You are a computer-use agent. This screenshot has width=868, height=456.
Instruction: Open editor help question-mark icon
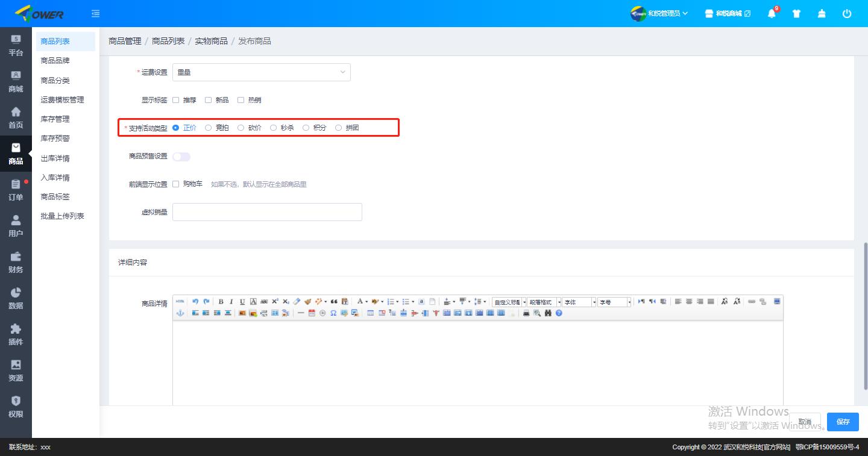coord(559,313)
